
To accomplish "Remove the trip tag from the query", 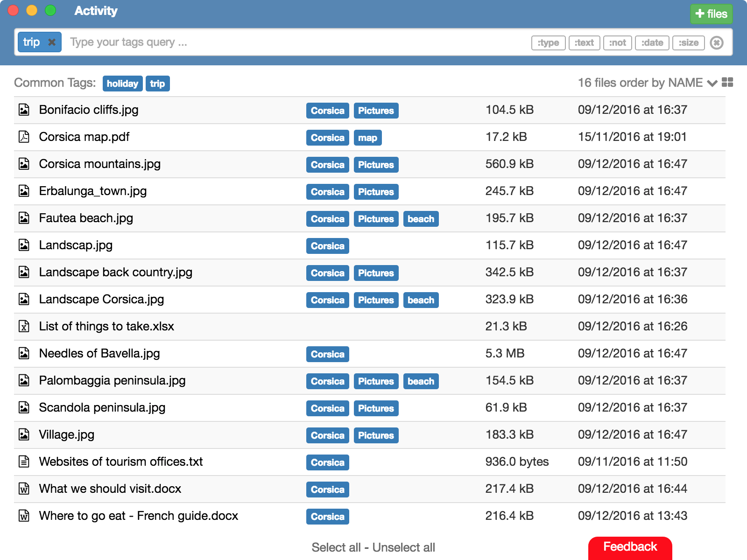I will tap(52, 42).
